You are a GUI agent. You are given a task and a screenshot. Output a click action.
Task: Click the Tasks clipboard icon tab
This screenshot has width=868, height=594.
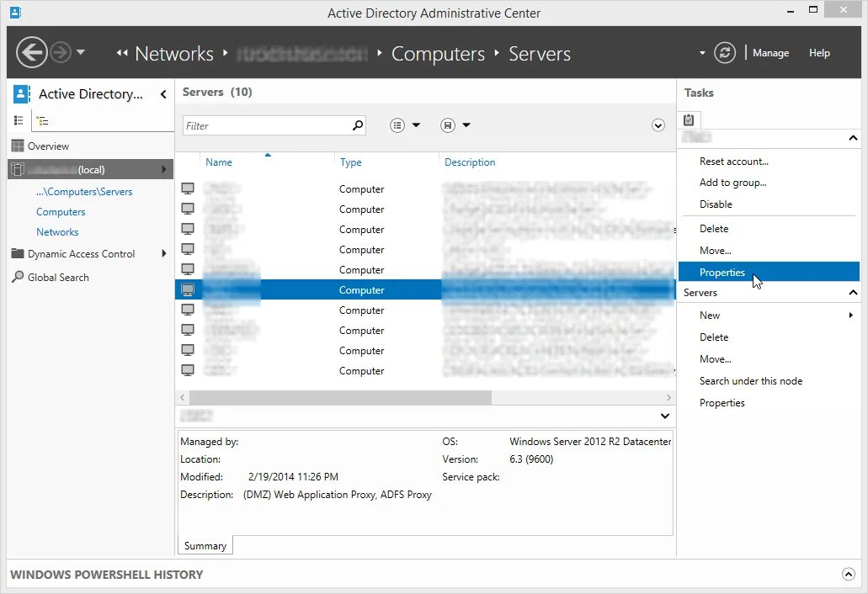[689, 119]
